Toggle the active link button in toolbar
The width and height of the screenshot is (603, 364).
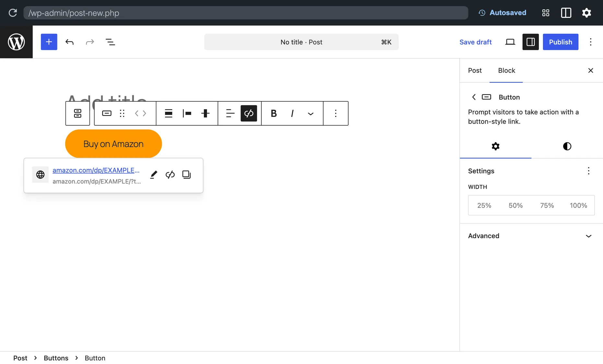[249, 113]
